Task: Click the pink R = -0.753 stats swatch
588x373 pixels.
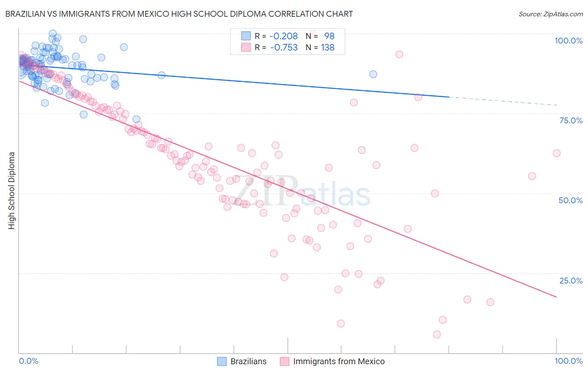Action: pyautogui.click(x=246, y=47)
